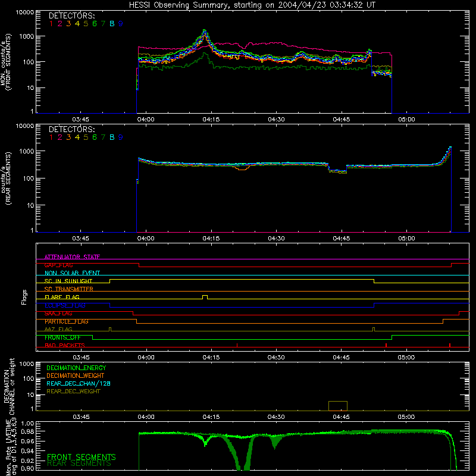Click the 04:15 time label under front segments plot

[211, 120]
